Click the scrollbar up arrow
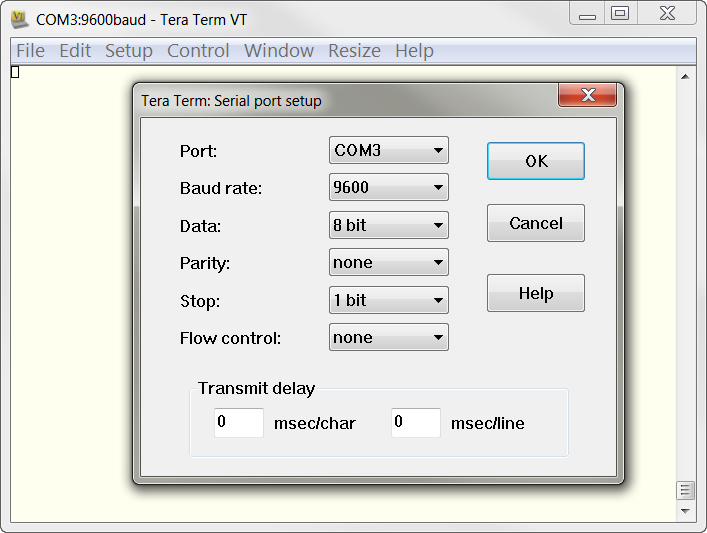Image resolution: width=707 pixels, height=533 pixels. click(685, 76)
